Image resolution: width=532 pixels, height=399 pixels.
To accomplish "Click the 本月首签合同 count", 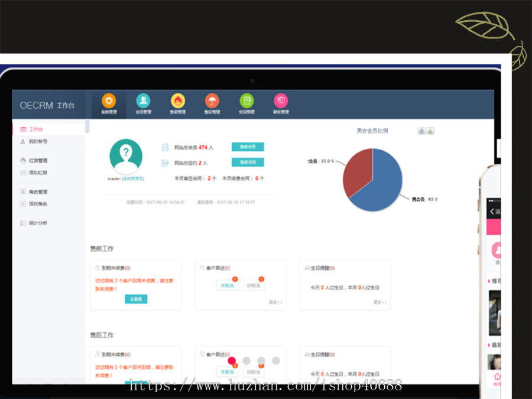I will coord(209,178).
